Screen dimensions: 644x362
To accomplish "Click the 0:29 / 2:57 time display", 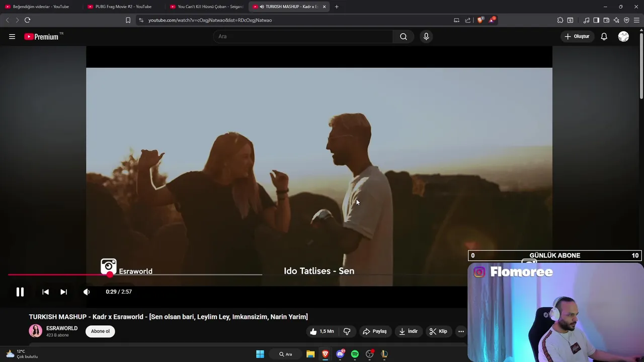I will coord(119,292).
